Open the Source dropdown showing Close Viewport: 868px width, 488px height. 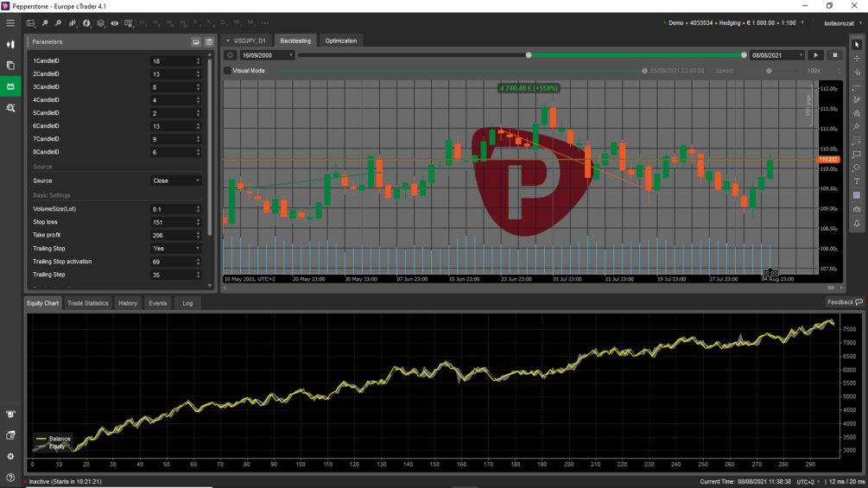[175, 181]
